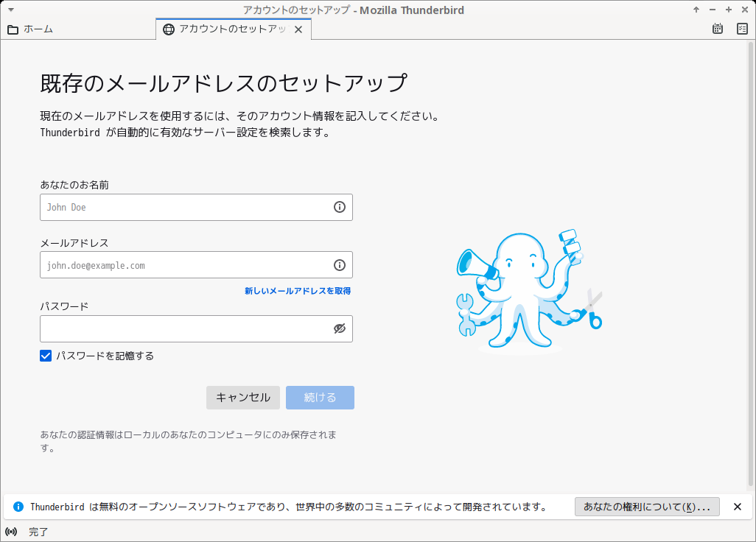This screenshot has width=756, height=542.
Task: Close the Thunderbird window
Action: (x=745, y=10)
